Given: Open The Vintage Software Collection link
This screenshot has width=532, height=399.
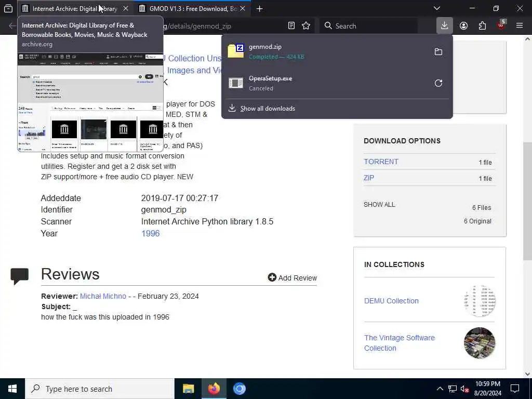Looking at the screenshot, I should (400, 343).
